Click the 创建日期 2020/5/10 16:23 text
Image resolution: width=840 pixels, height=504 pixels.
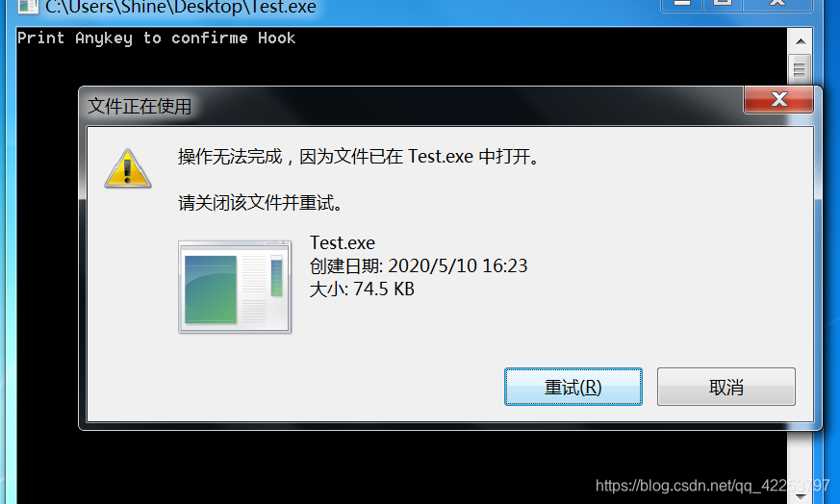click(x=419, y=265)
